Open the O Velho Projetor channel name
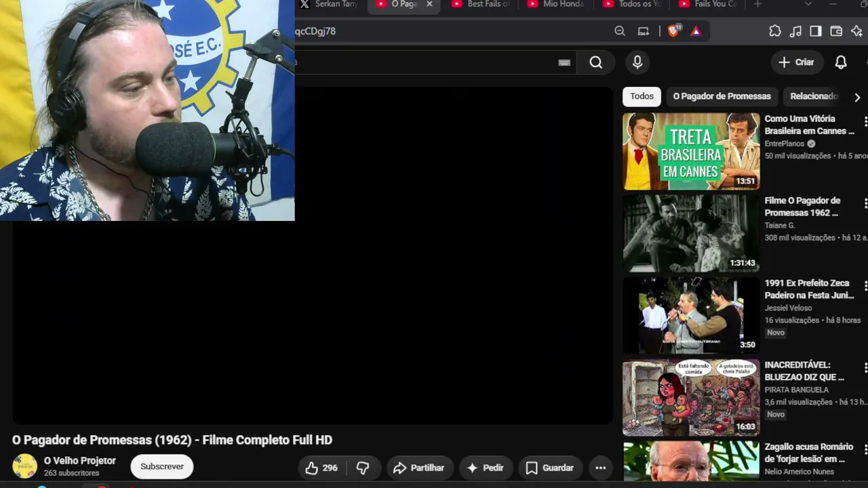 (80, 461)
